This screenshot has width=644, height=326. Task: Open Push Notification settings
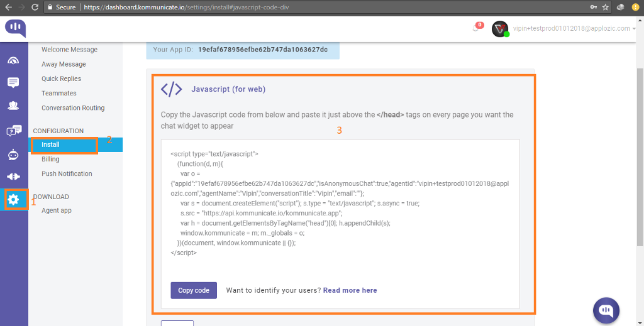67,173
